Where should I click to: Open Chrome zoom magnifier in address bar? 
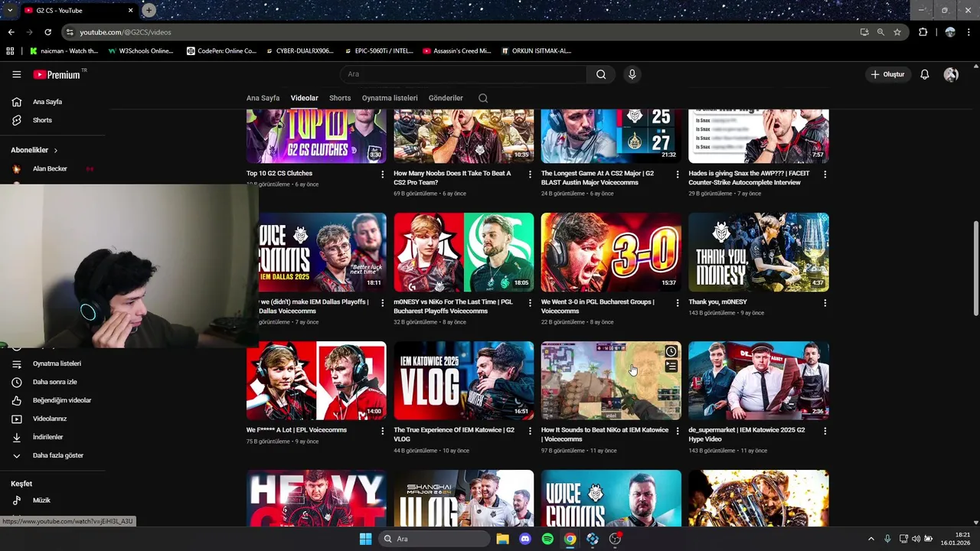(x=880, y=32)
